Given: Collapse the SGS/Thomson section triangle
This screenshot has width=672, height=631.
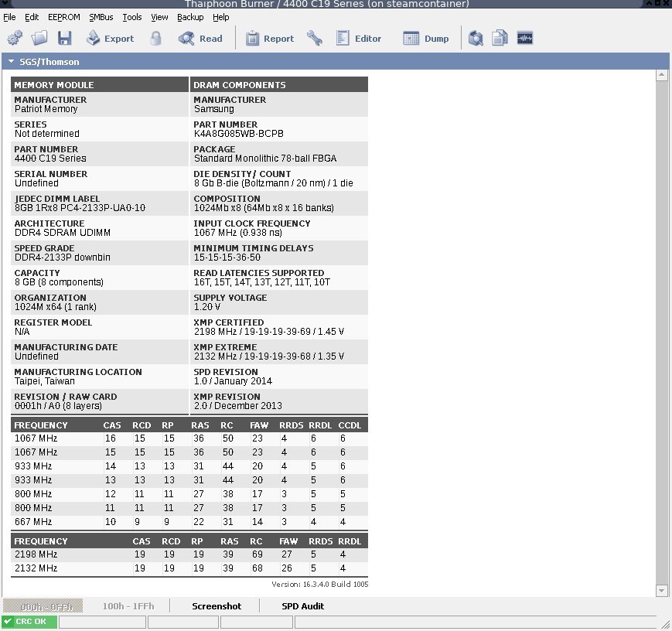Looking at the screenshot, I should [11, 62].
